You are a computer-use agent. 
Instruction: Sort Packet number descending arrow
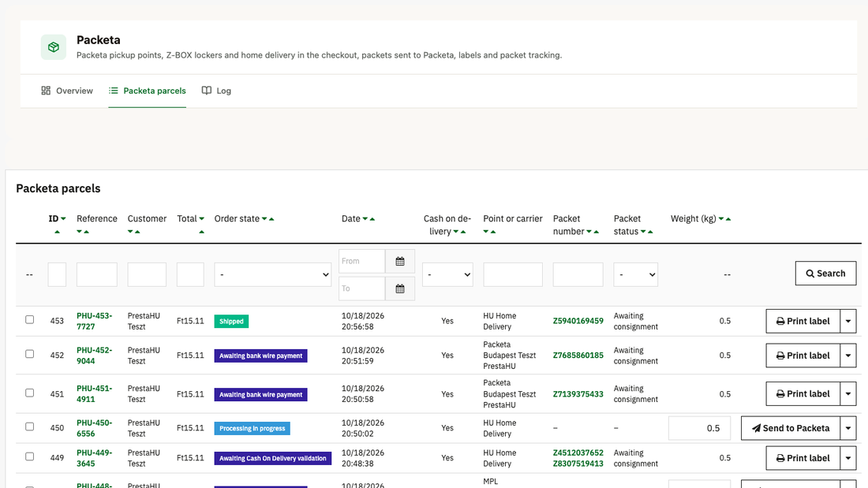(x=589, y=232)
